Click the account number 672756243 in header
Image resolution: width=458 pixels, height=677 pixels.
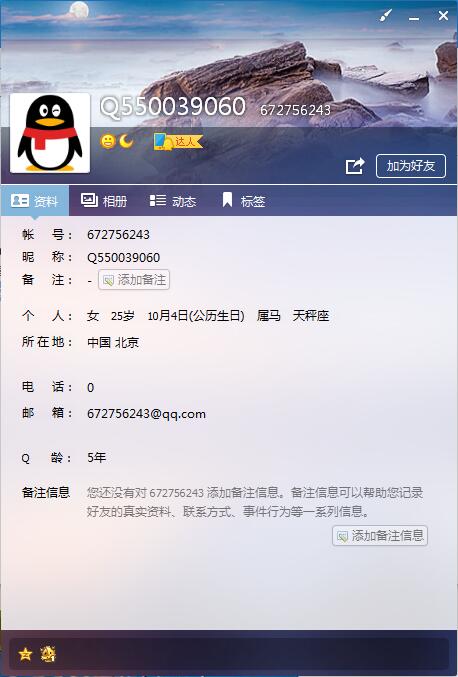coord(295,110)
